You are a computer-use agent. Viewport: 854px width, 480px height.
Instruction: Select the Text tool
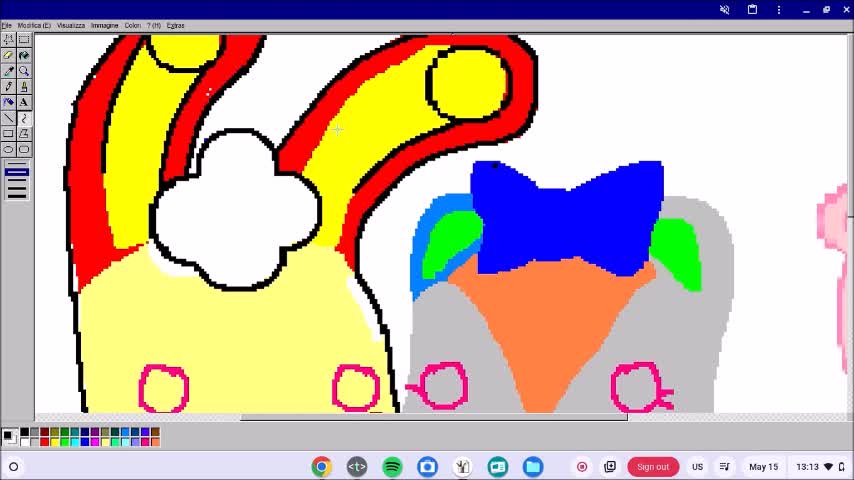pos(24,102)
